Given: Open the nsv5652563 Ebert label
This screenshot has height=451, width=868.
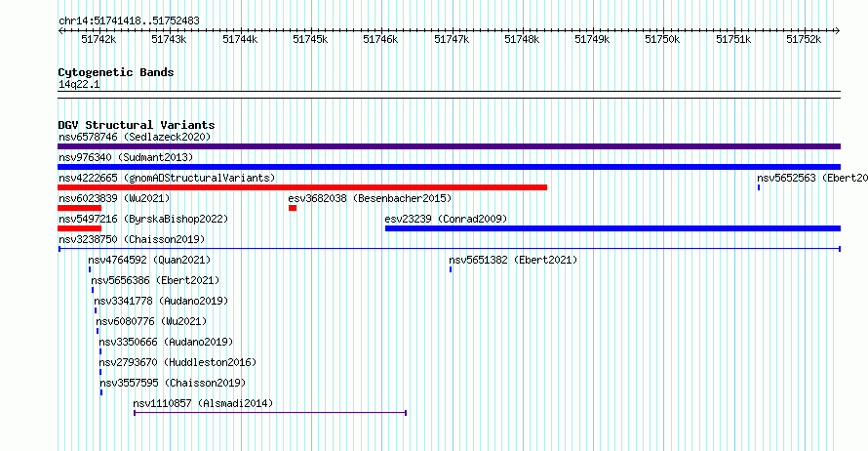Looking at the screenshot, I should (812, 178).
